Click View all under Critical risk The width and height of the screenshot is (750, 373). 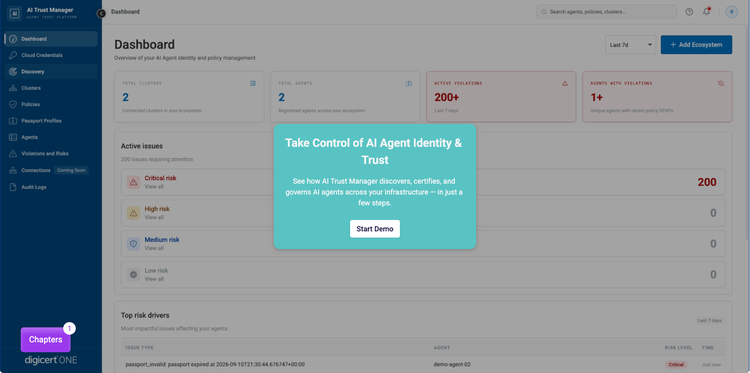point(154,186)
